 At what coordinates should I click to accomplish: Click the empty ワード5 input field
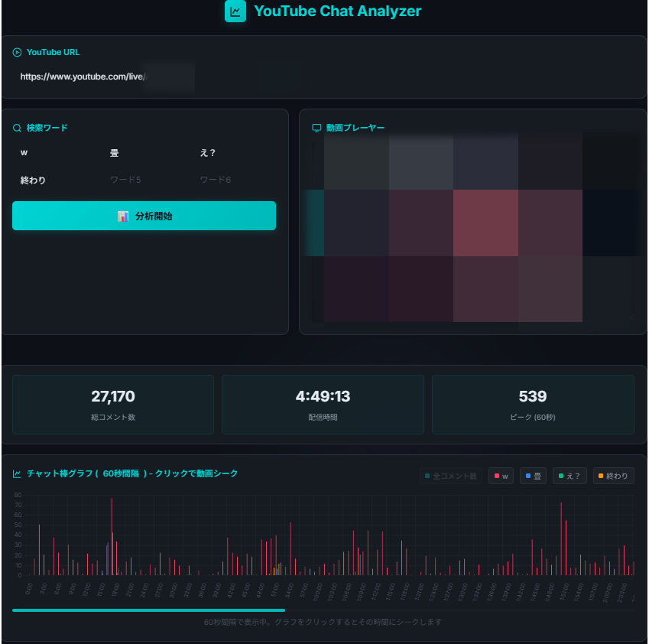pyautogui.click(x=145, y=181)
